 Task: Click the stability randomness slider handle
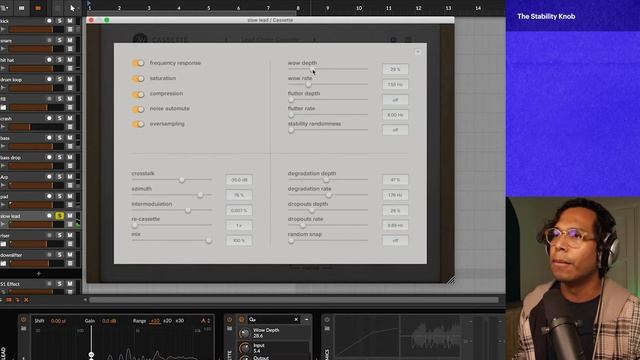tap(291, 130)
